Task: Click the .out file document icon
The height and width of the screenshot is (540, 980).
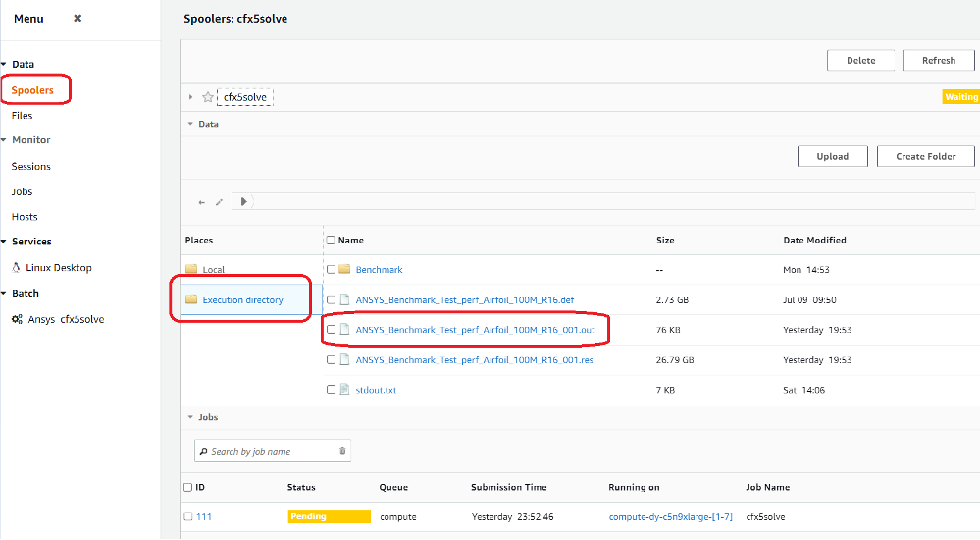Action: [344, 330]
